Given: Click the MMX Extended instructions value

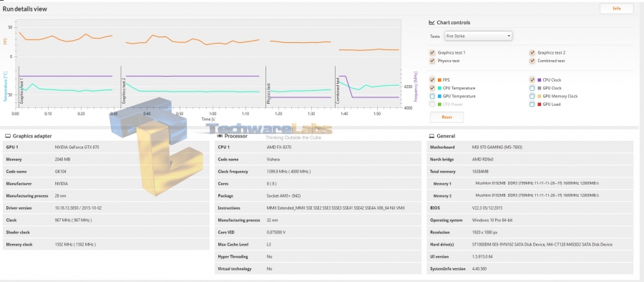Looking at the screenshot, I should point(336,208).
